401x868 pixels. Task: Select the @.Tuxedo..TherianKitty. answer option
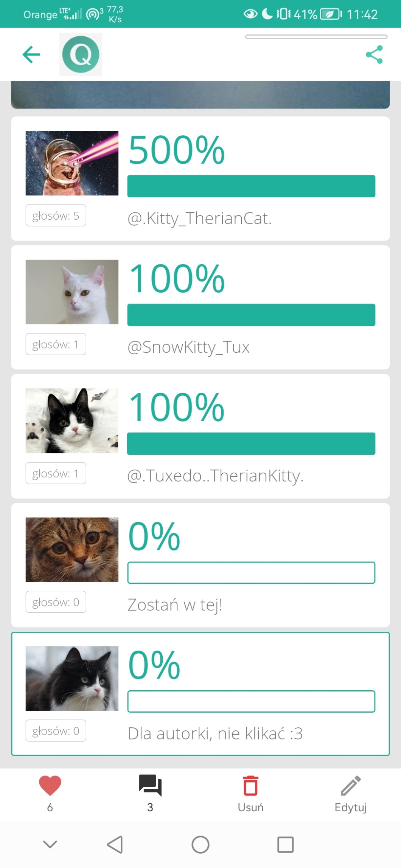215,476
